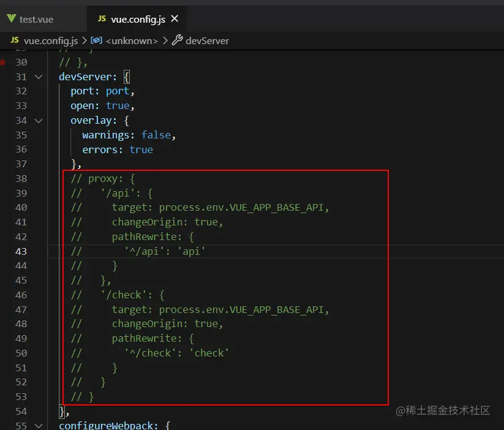The height and width of the screenshot is (430, 504).
Task: Open the <unknown> breadcrumb segment
Action: coord(132,41)
